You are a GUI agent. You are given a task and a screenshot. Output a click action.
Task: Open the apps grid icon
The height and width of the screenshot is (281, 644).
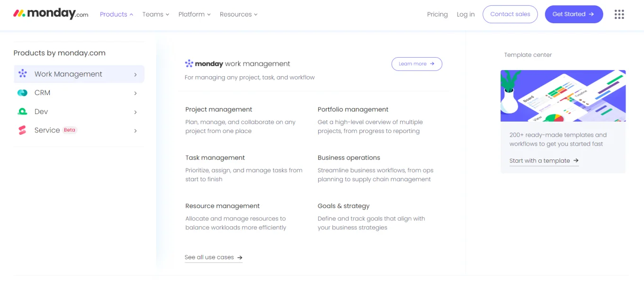tap(619, 14)
